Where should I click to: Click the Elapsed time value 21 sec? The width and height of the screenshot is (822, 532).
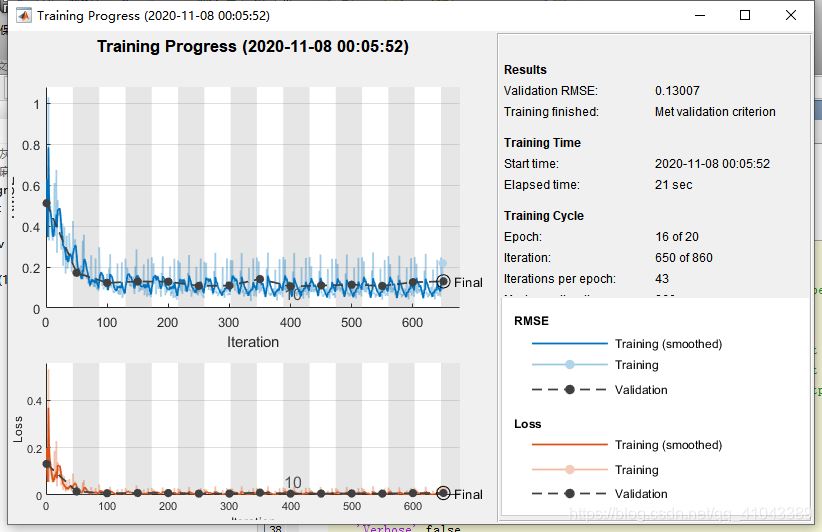673,185
